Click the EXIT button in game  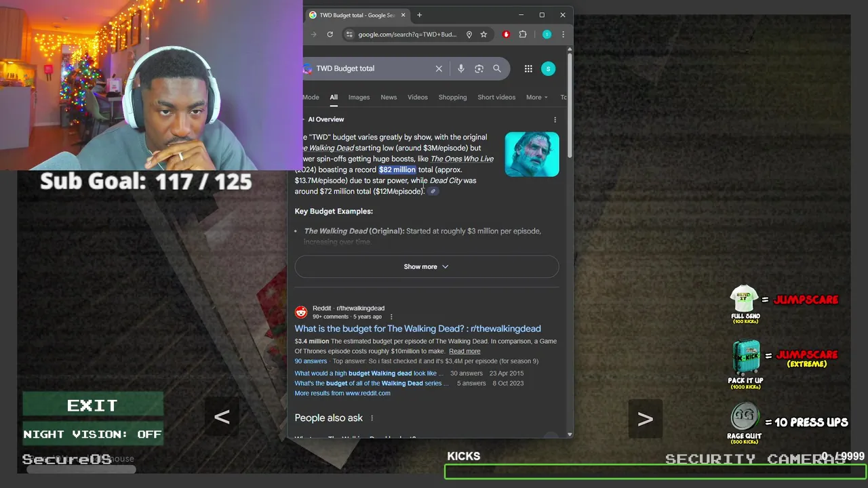tap(92, 405)
